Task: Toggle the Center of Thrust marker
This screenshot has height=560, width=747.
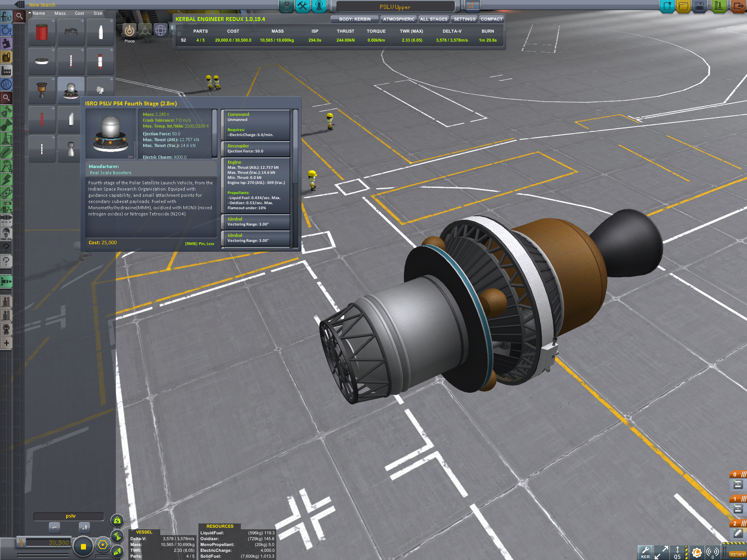Action: 117,536
